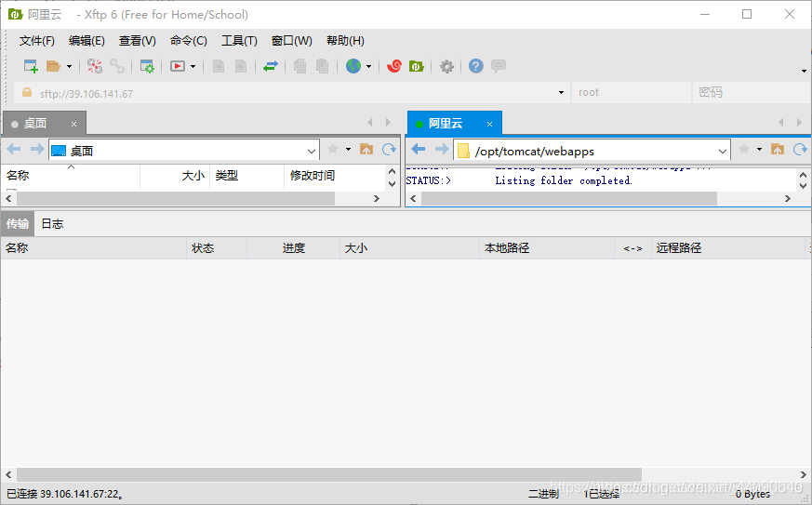
Task: Sort local files by 大小 column
Action: coord(175,176)
